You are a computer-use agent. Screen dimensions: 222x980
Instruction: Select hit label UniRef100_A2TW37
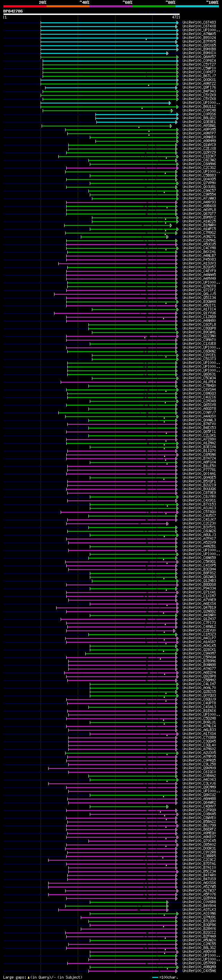click(x=199, y=890)
